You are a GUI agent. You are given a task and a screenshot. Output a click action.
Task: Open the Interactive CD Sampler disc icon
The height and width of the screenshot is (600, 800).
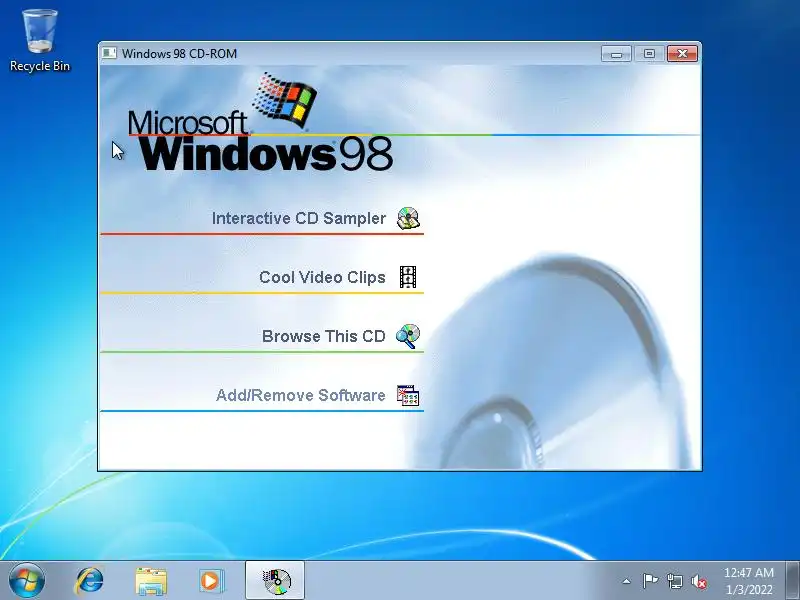click(x=408, y=218)
